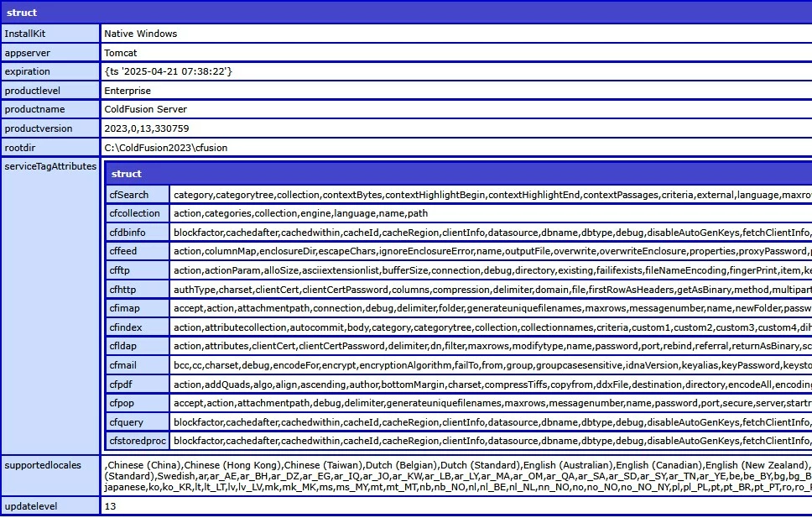Click the cfpdf key

click(138, 385)
